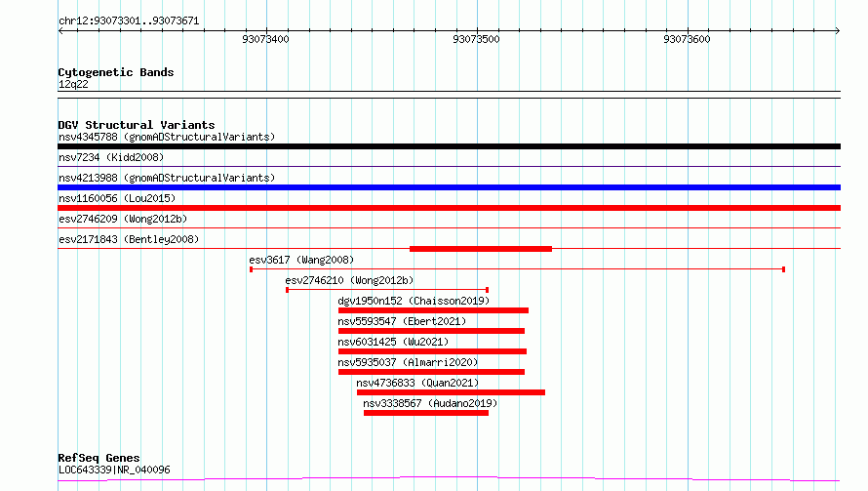Screen dimensions: 868x491
Task: Open variant nsv4736833 (Quan2021) label
Action: (x=417, y=383)
